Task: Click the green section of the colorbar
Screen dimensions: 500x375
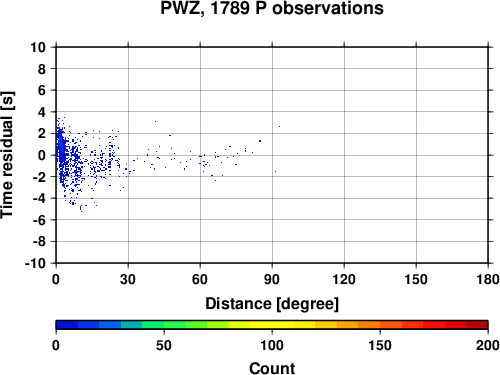Action: coord(175,325)
